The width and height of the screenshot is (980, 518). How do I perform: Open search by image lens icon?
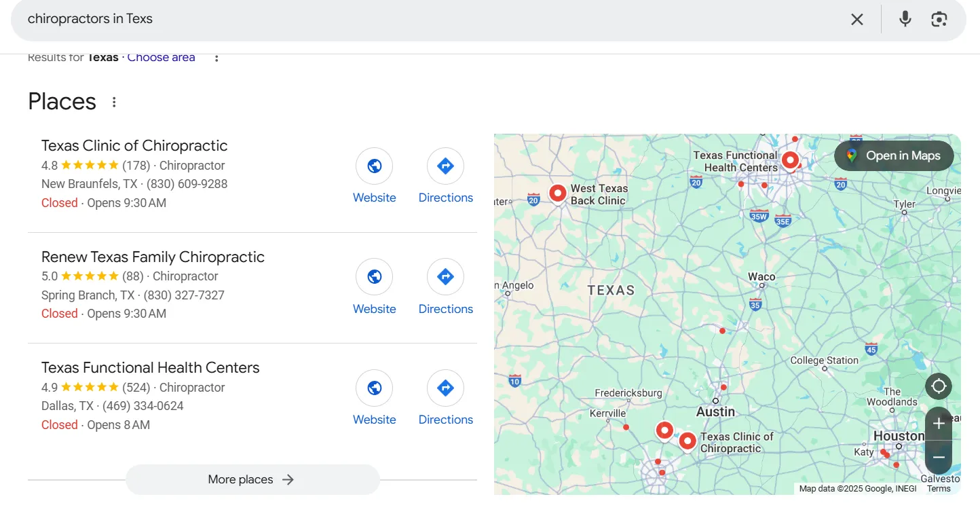click(939, 19)
